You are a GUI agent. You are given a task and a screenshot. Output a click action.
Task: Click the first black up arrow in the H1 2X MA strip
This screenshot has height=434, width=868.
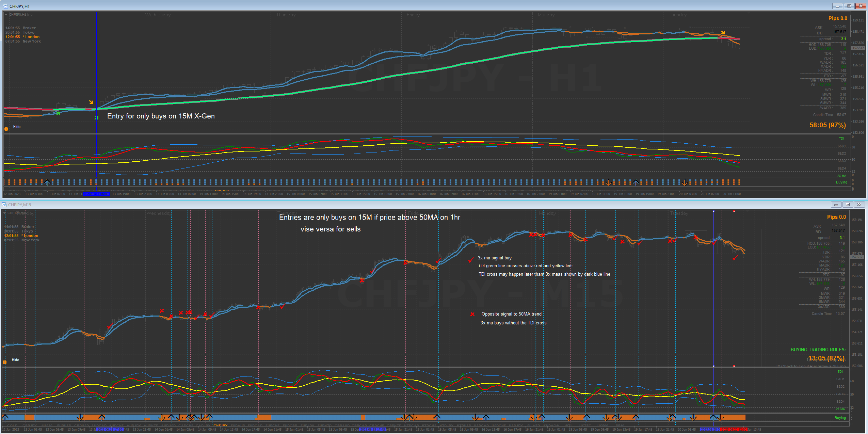point(47,182)
